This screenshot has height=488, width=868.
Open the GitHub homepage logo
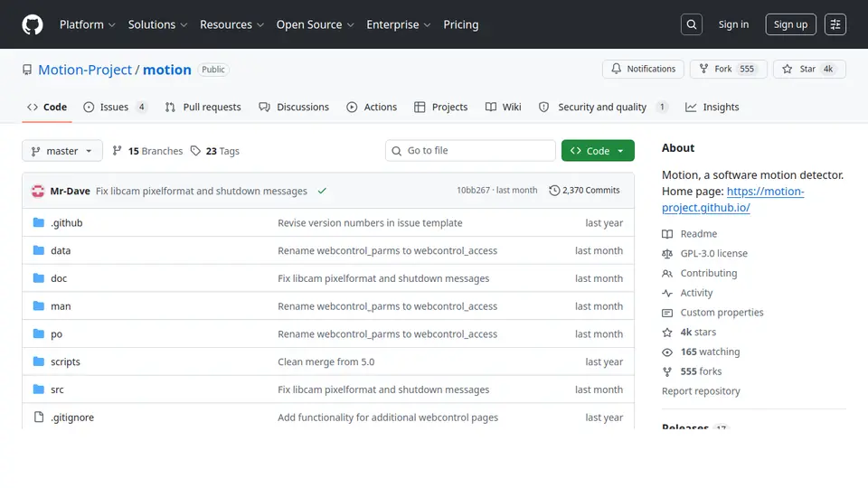(33, 24)
